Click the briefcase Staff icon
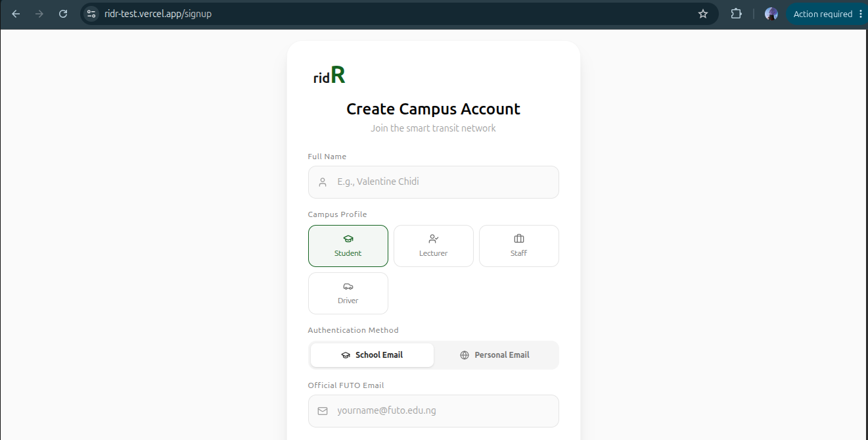This screenshot has height=440, width=868. pyautogui.click(x=519, y=239)
